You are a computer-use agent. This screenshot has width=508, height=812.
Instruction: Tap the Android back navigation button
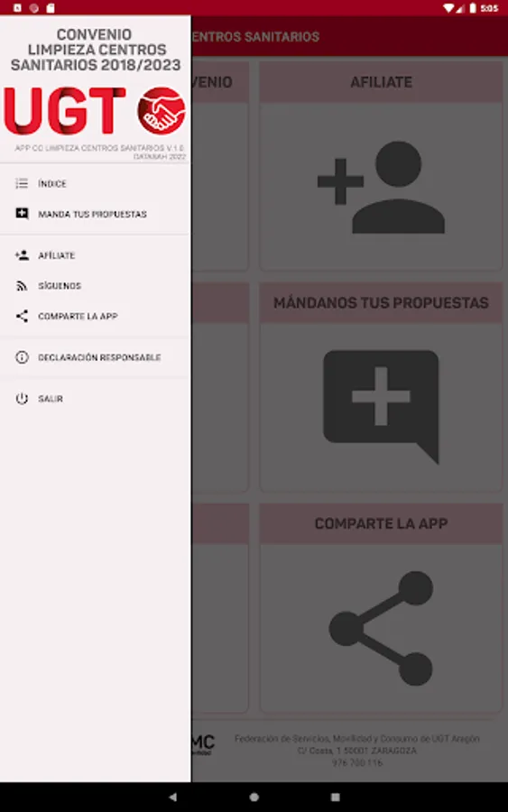pyautogui.click(x=172, y=797)
